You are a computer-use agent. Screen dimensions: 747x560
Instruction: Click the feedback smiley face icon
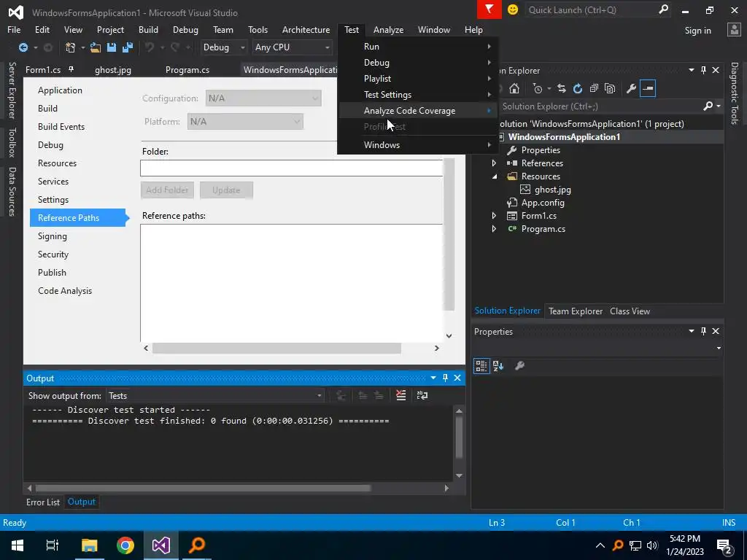pyautogui.click(x=513, y=9)
